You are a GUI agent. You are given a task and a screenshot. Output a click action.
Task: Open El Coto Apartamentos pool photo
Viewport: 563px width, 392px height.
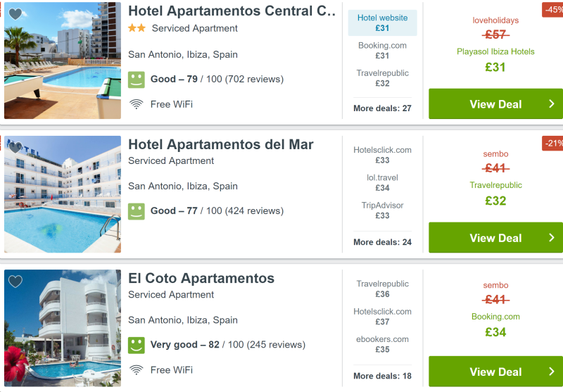click(63, 328)
